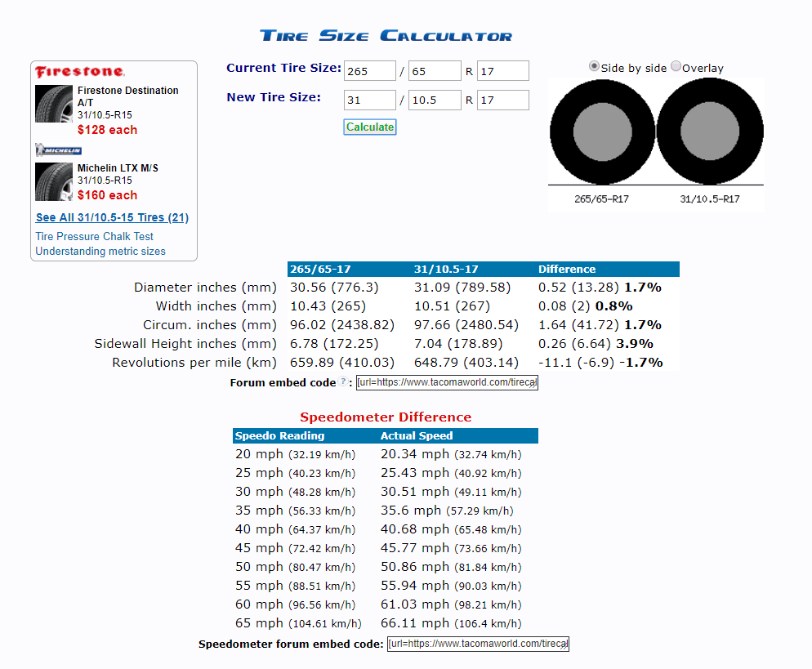
Task: Open the Tire Pressure Chalk Test link
Action: [x=94, y=237]
